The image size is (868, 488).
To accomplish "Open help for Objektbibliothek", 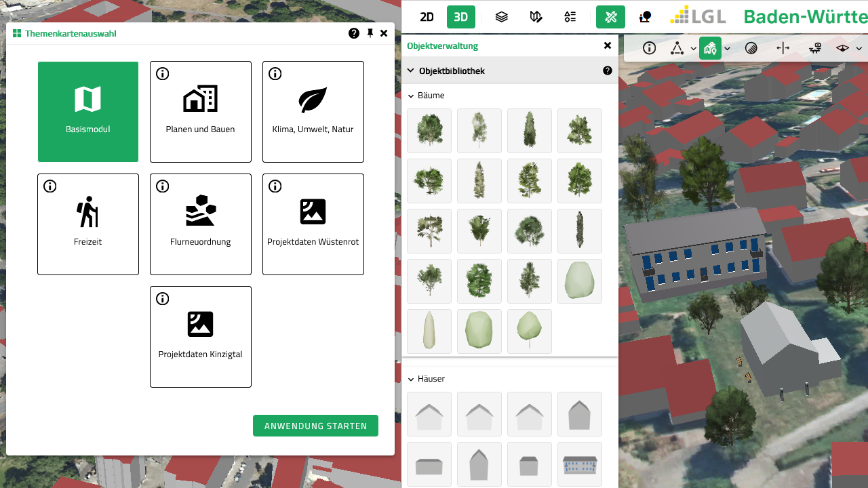I will point(607,70).
